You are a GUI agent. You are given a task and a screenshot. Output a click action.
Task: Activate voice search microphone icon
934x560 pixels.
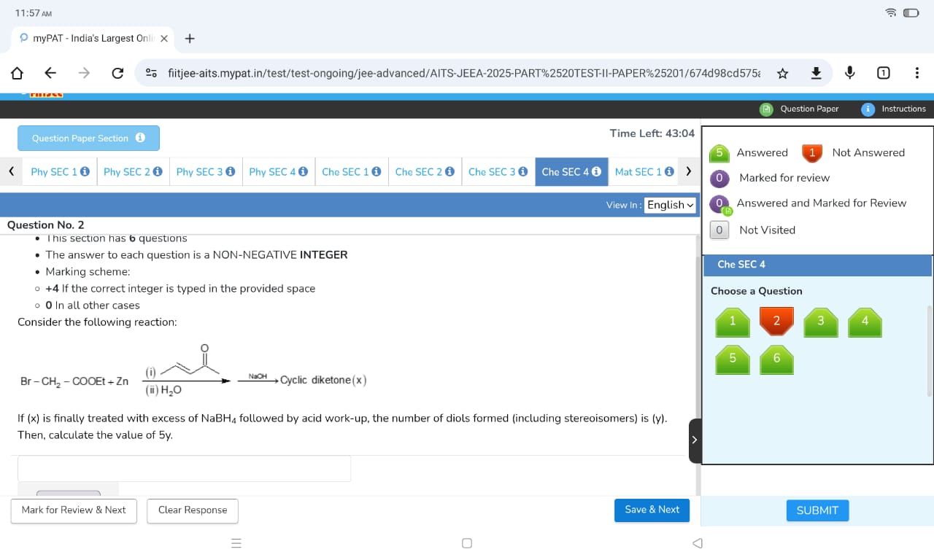[x=850, y=73]
